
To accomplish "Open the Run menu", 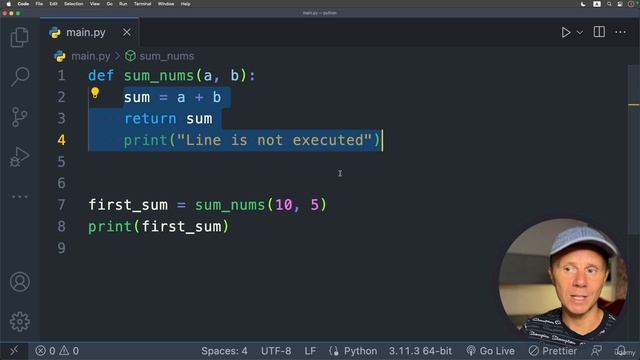I will click(x=123, y=4).
